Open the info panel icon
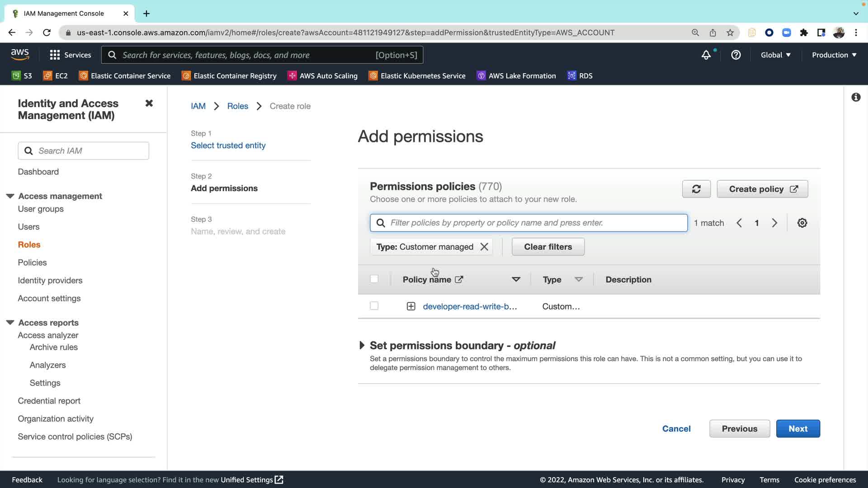This screenshot has height=488, width=868. pyautogui.click(x=855, y=97)
